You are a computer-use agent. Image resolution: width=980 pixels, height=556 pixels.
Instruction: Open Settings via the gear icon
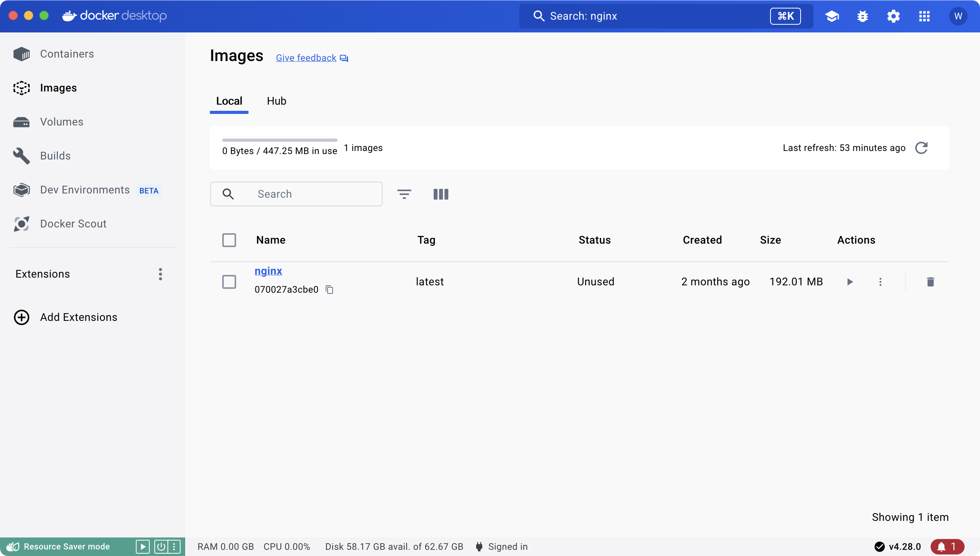click(x=894, y=16)
